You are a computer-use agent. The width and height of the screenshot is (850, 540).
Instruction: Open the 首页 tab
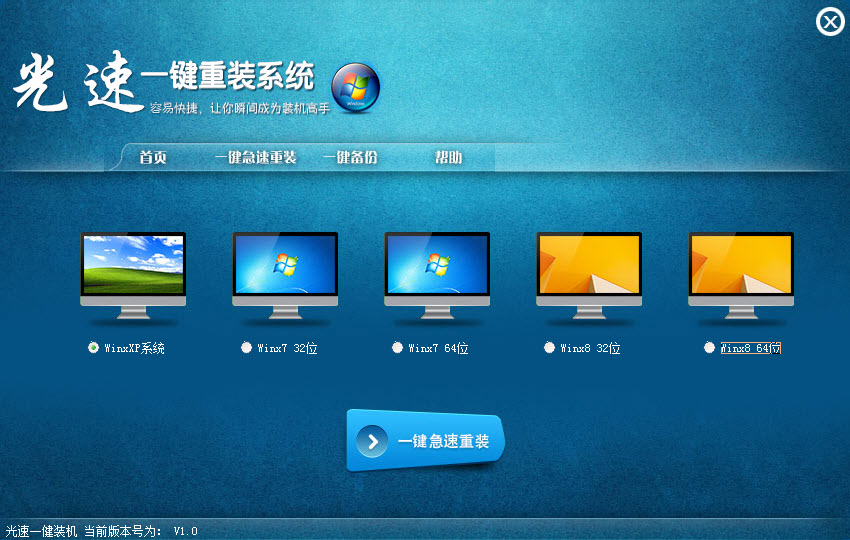(x=153, y=157)
